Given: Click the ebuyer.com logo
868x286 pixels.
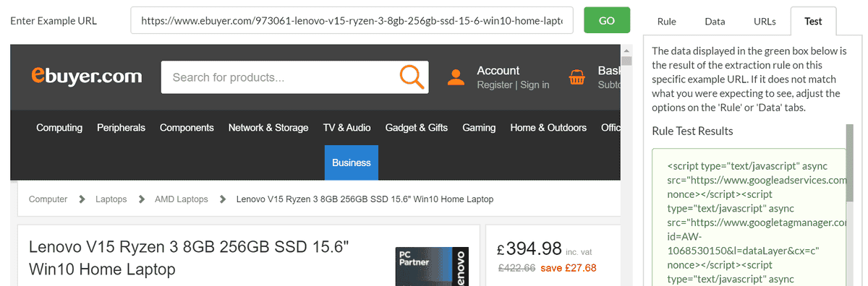Looking at the screenshot, I should click(86, 75).
